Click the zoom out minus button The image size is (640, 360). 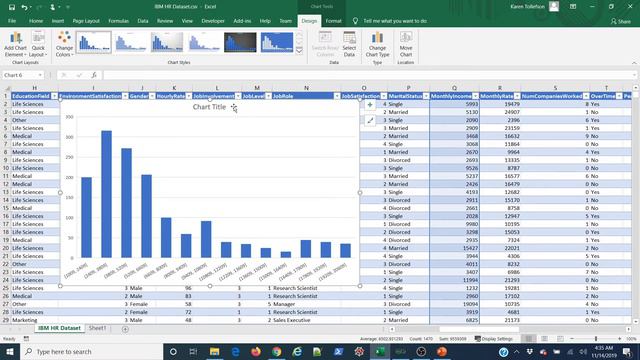pyautogui.click(x=571, y=339)
